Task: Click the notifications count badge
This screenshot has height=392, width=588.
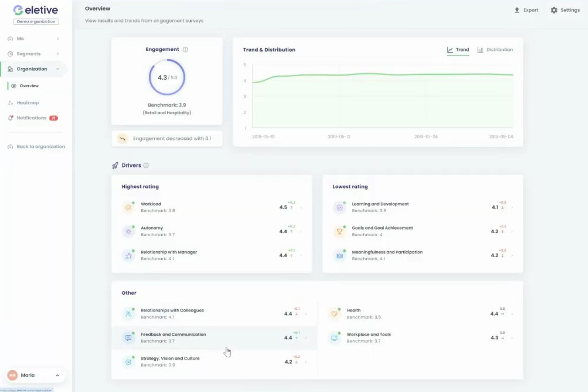Action: [x=54, y=118]
